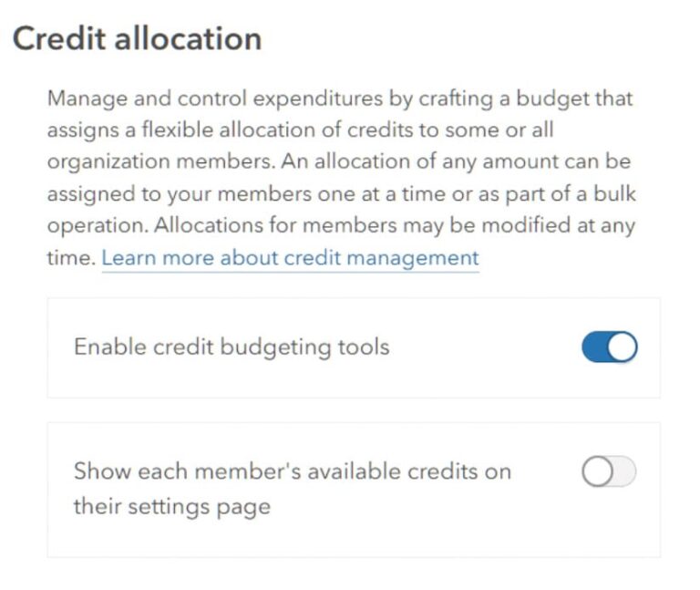700x590 pixels.
Task: Disable the Enable credit budgeting tools toggle
Action: tap(609, 347)
